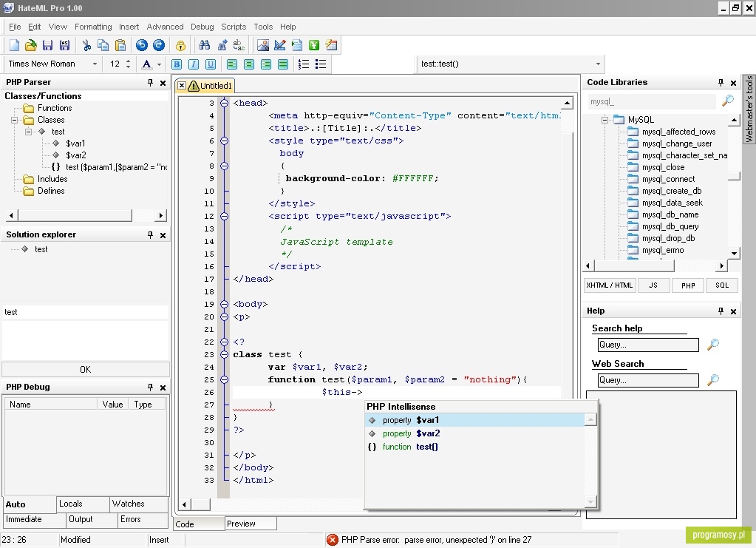Image resolution: width=756 pixels, height=548 pixels.
Task: Open the Replace text tool
Action: coord(239,45)
